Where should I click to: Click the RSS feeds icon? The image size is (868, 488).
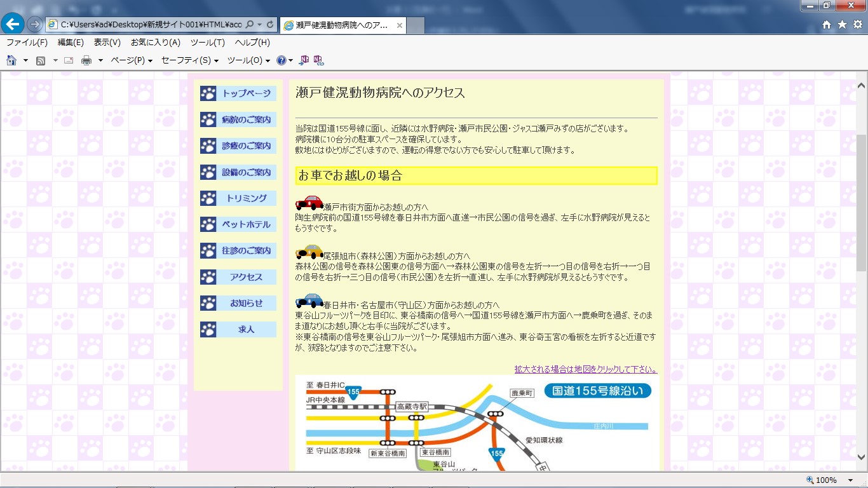(41, 60)
